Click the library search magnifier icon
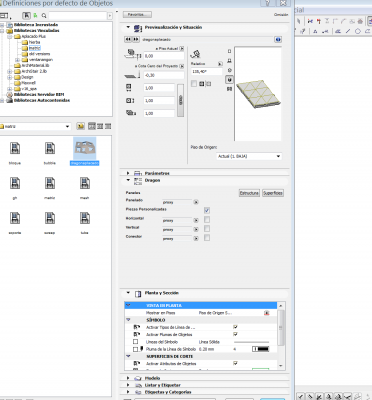The width and height of the screenshot is (372, 400). [44, 16]
